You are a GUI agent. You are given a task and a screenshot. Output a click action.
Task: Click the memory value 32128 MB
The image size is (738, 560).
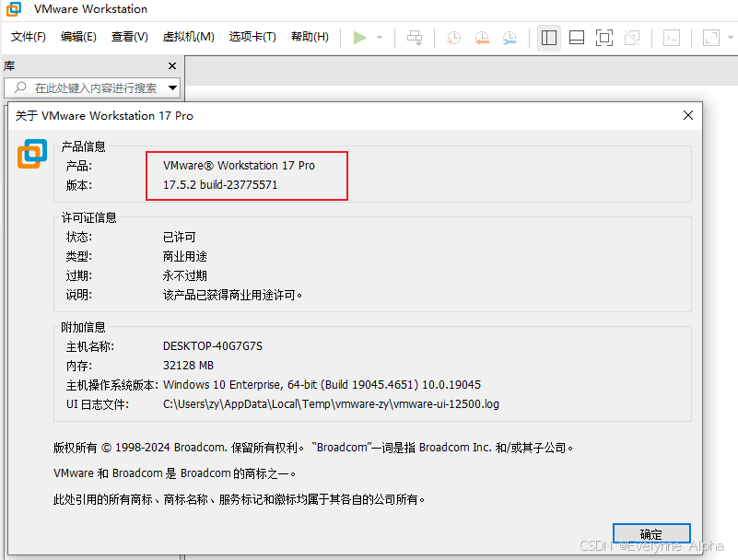click(x=188, y=366)
